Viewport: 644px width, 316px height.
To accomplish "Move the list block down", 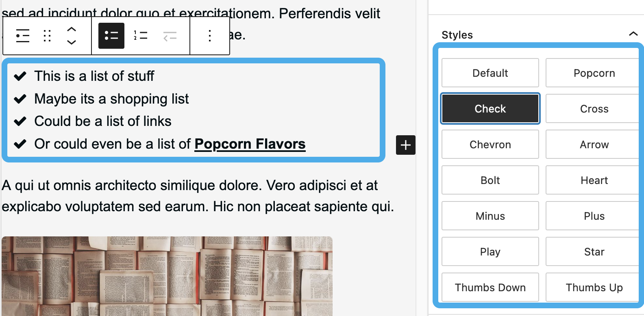I will click(x=72, y=42).
